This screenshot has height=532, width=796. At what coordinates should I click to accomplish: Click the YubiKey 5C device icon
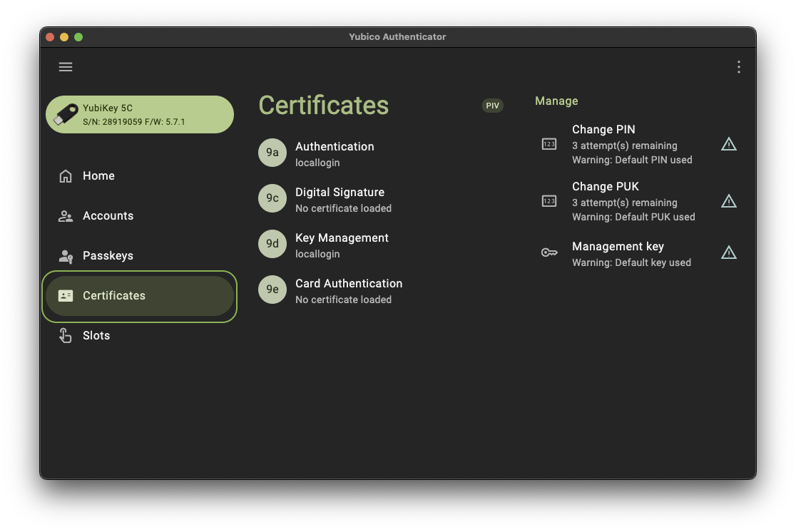coord(66,114)
